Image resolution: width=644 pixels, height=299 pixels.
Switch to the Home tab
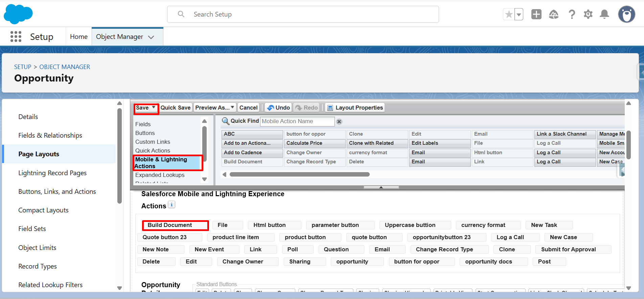[79, 37]
